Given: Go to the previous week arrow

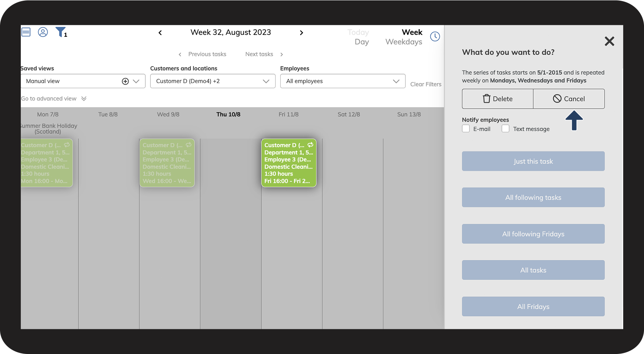Looking at the screenshot, I should click(160, 33).
